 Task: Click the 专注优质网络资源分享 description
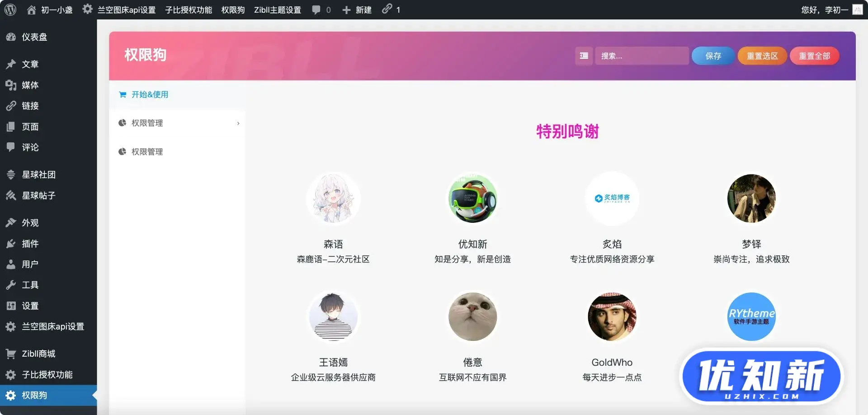612,259
